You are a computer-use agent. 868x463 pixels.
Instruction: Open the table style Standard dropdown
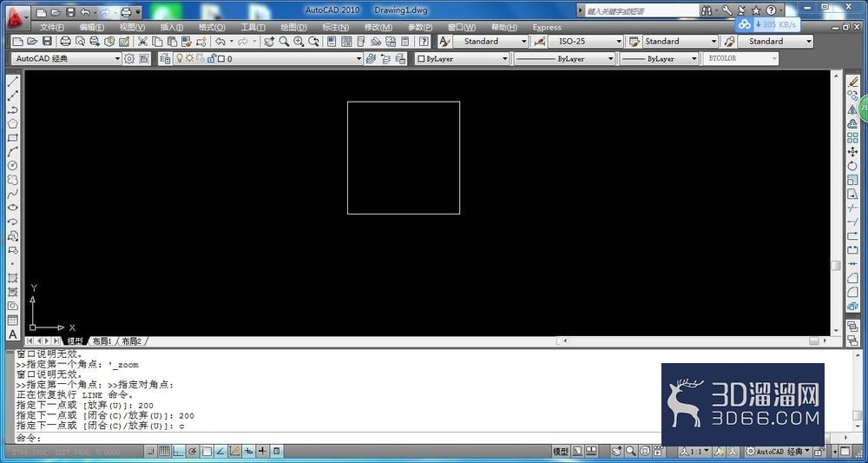[681, 41]
